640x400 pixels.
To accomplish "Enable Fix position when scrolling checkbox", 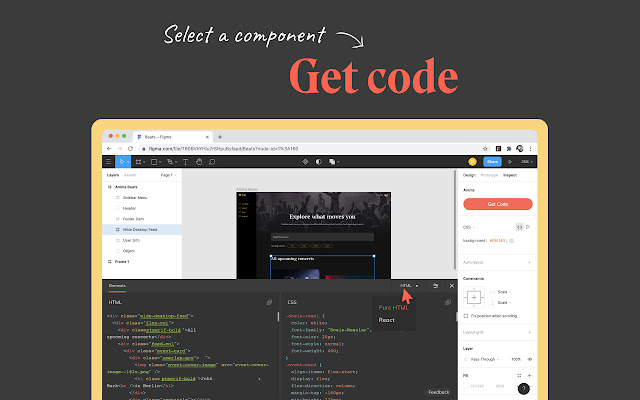I will click(466, 316).
